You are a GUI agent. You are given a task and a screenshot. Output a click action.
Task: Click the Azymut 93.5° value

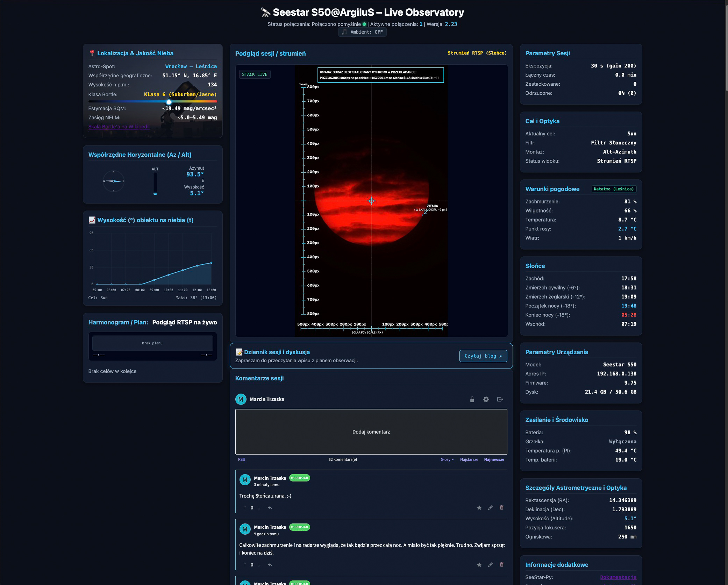click(195, 174)
